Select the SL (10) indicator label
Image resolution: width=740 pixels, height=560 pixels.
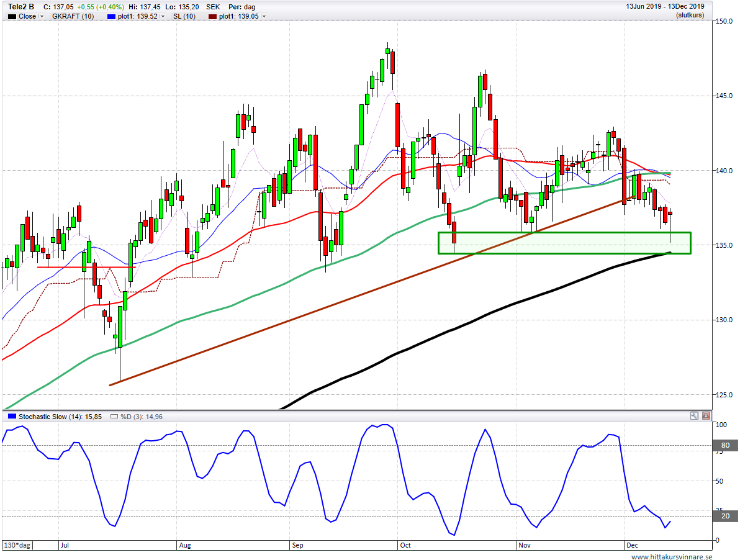click(x=184, y=17)
